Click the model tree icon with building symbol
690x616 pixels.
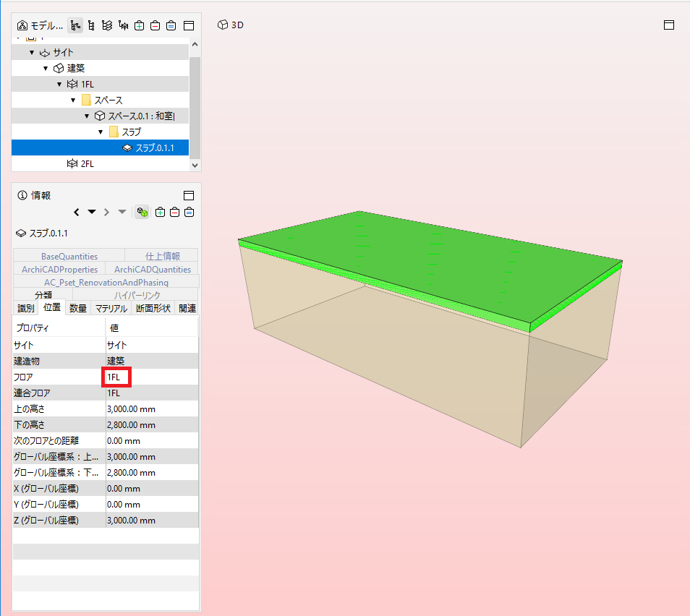[x=22, y=25]
